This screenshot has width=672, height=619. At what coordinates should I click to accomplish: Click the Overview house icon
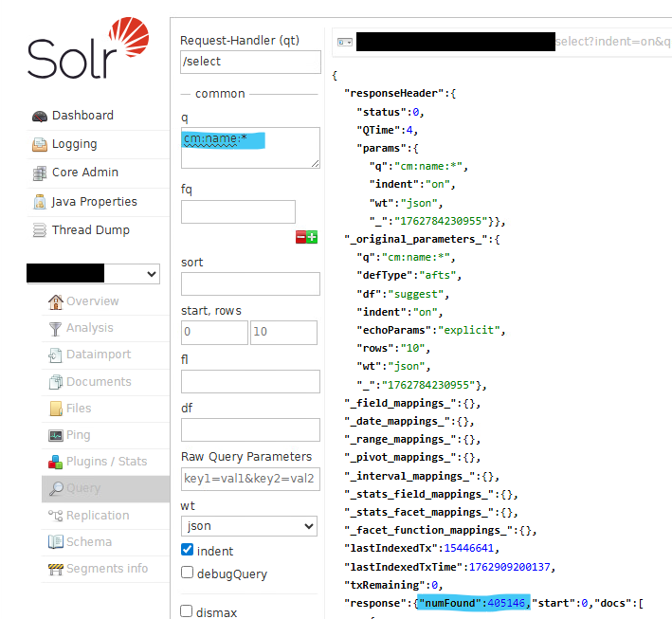tap(56, 301)
